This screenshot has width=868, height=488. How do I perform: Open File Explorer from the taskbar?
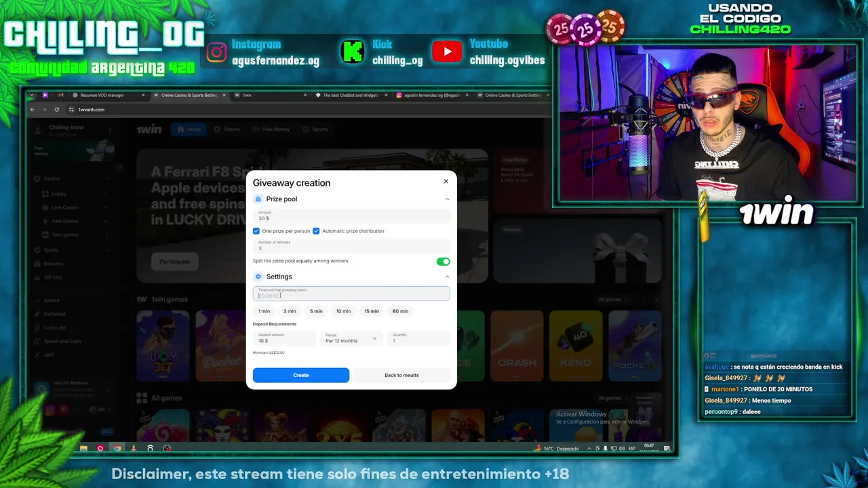coord(83,448)
